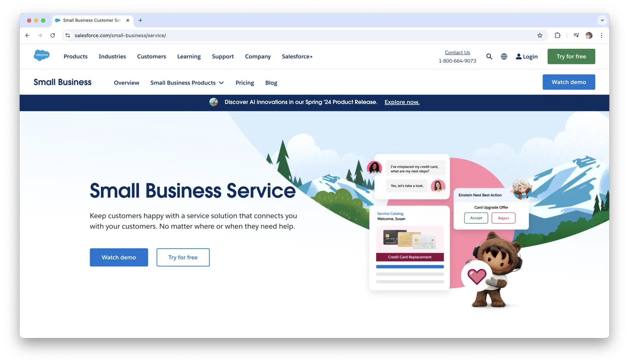Image resolution: width=629 pixels, height=364 pixels.
Task: Click the green Try for free button
Action: [x=571, y=56]
